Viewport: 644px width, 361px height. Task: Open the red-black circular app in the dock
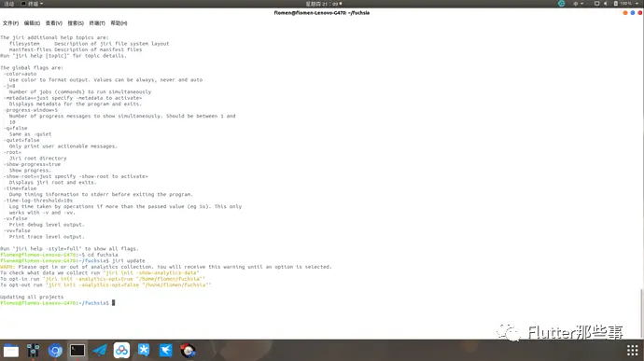[189, 351]
